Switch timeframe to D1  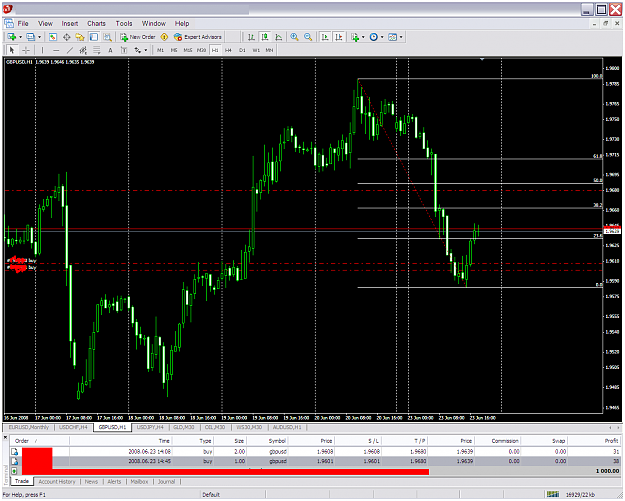tap(242, 50)
